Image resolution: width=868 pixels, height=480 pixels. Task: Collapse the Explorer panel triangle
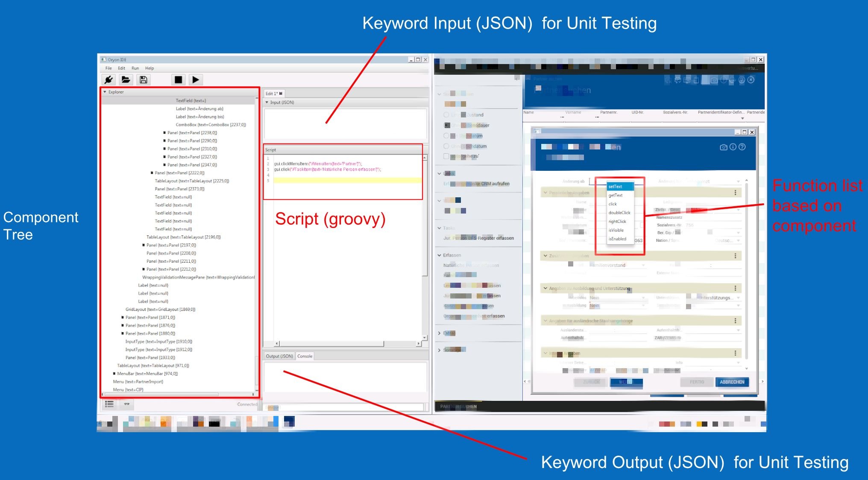[x=105, y=92]
